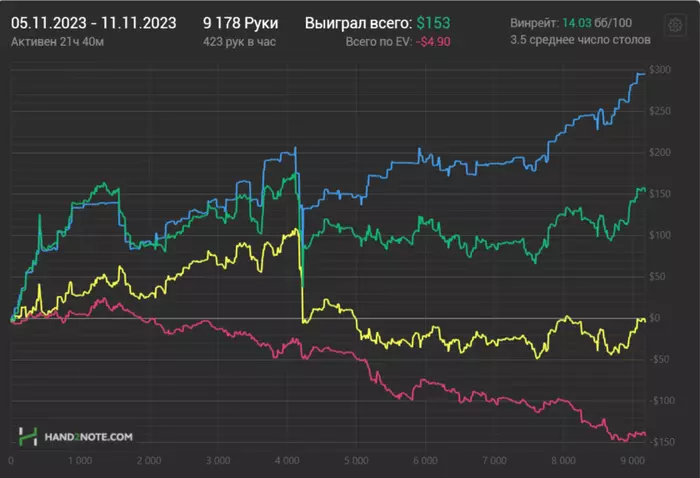Click the winrate value 14.03
The width and height of the screenshot is (700, 478).
click(x=577, y=23)
